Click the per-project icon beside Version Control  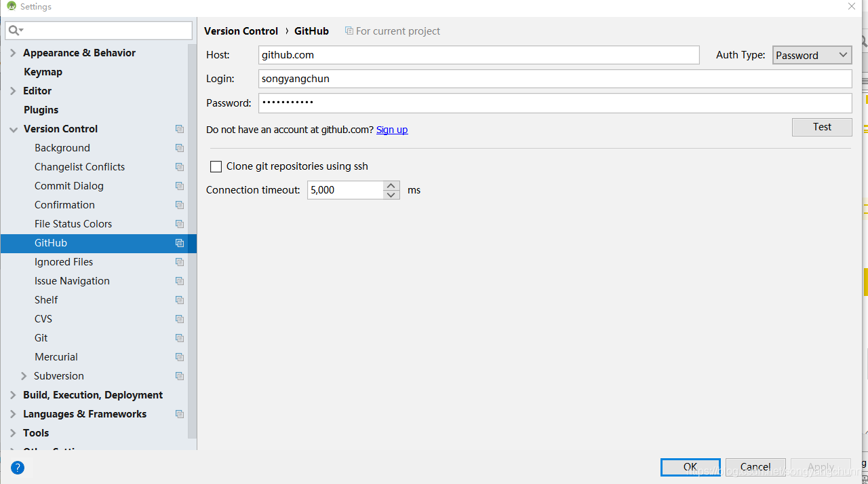pos(180,129)
